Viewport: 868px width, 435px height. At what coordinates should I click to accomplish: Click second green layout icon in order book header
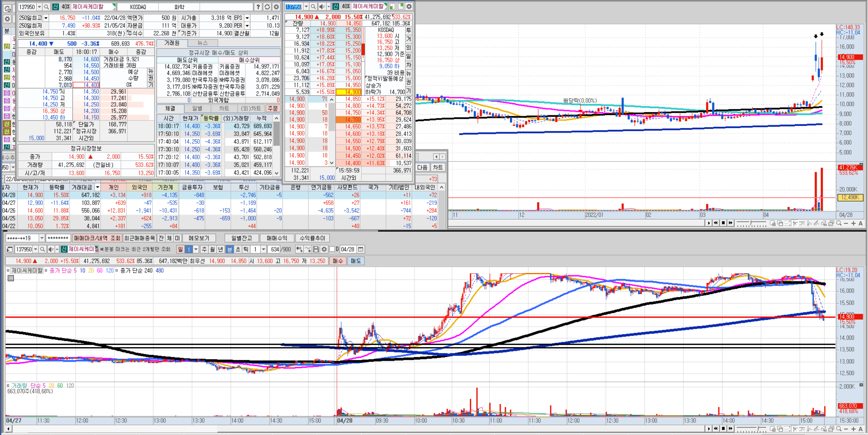click(x=401, y=7)
